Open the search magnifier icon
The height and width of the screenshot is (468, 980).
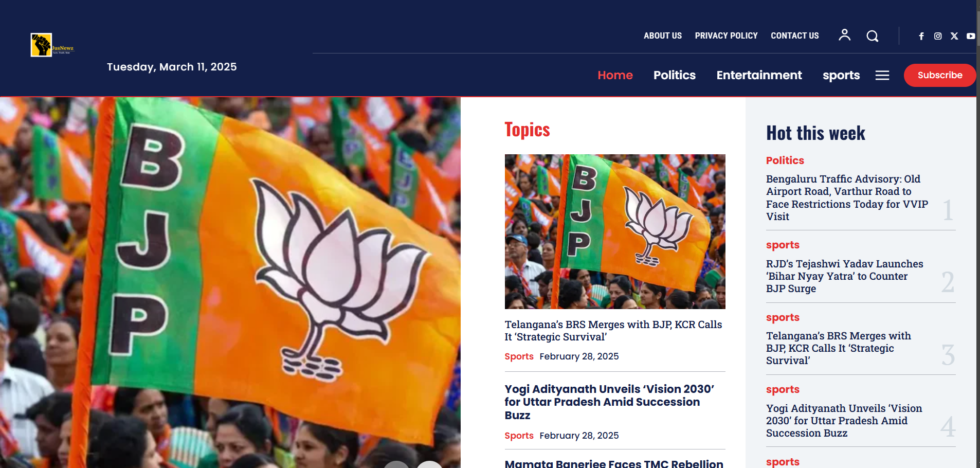[872, 36]
